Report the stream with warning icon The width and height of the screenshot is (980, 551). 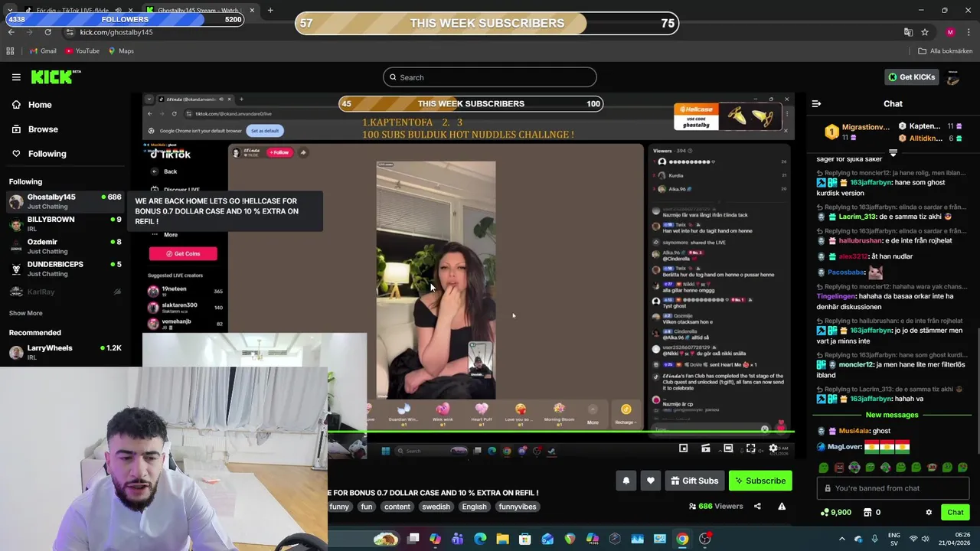pyautogui.click(x=782, y=506)
